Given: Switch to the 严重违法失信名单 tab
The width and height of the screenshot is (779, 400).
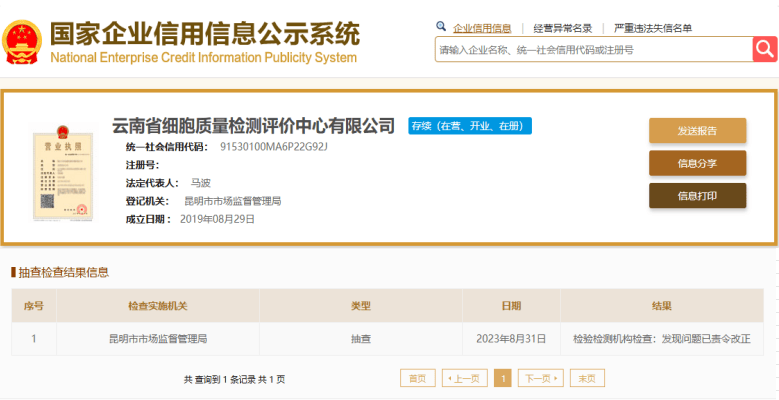Looking at the screenshot, I should (x=653, y=28).
